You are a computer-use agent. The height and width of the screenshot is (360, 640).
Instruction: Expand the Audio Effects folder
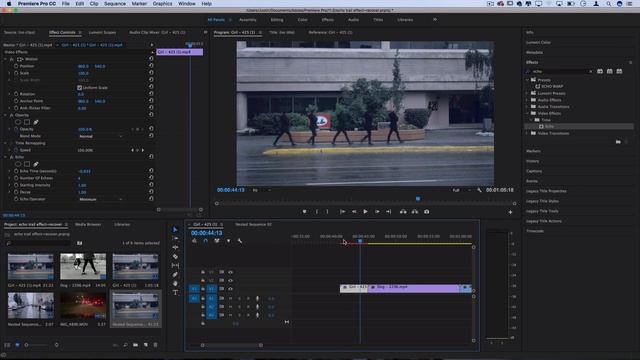(x=528, y=100)
